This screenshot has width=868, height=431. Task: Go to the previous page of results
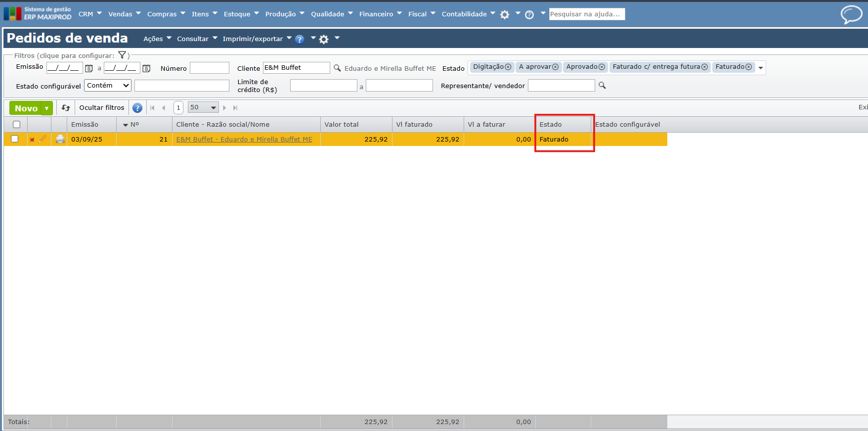pyautogui.click(x=164, y=108)
